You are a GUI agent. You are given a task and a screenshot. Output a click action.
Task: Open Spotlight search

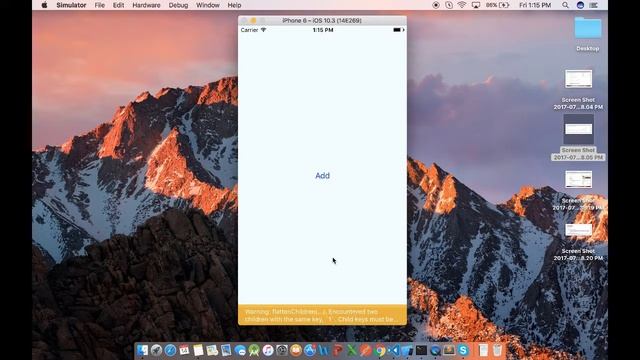565,5
